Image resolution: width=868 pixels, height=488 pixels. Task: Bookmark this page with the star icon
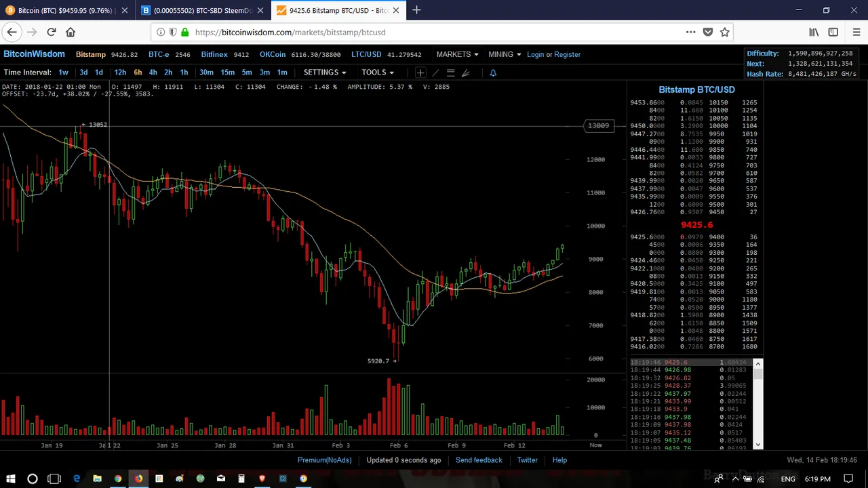(x=725, y=32)
